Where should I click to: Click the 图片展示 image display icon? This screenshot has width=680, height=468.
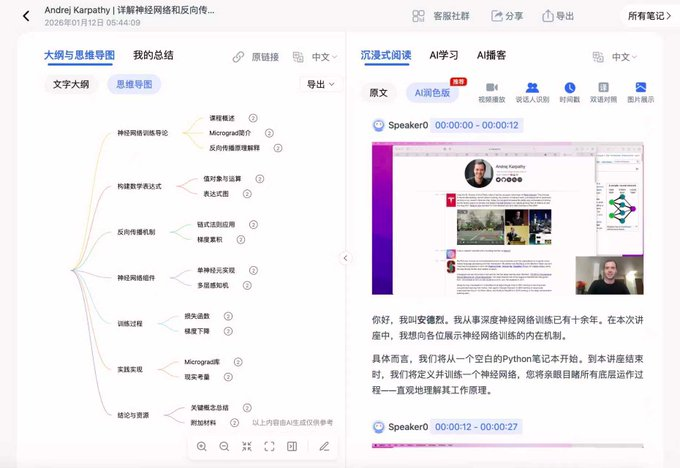pos(640,93)
